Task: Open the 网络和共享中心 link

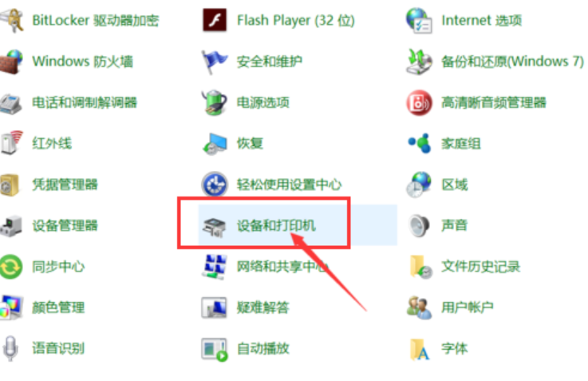Action: [x=283, y=267]
